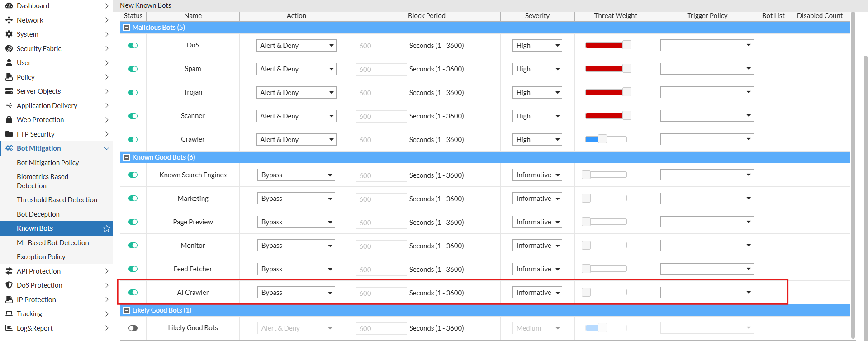
Task: Open ML Based Bot Detection page
Action: pos(52,242)
